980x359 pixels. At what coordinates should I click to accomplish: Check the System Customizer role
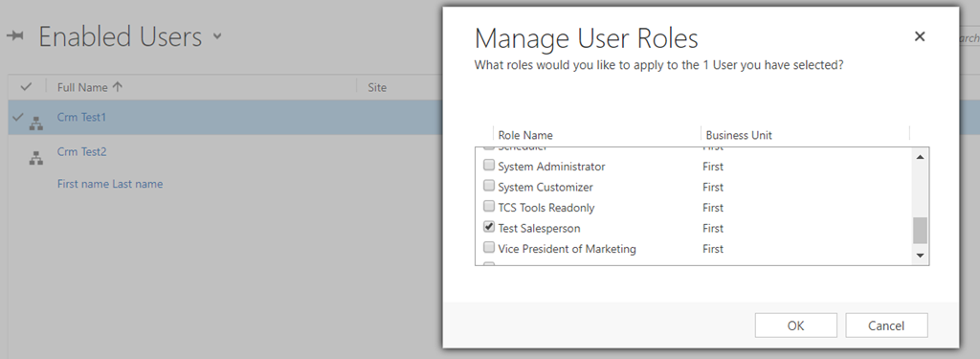(489, 186)
